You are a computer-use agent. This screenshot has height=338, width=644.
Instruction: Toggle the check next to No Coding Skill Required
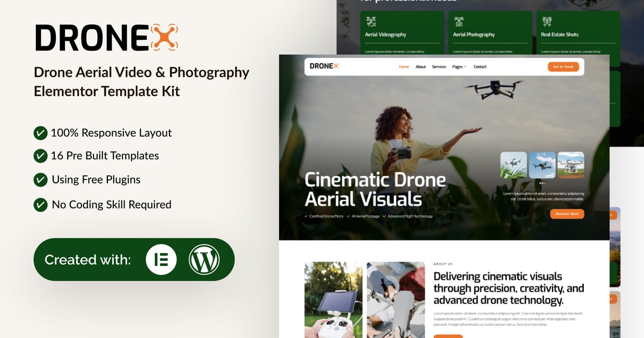[x=41, y=204]
